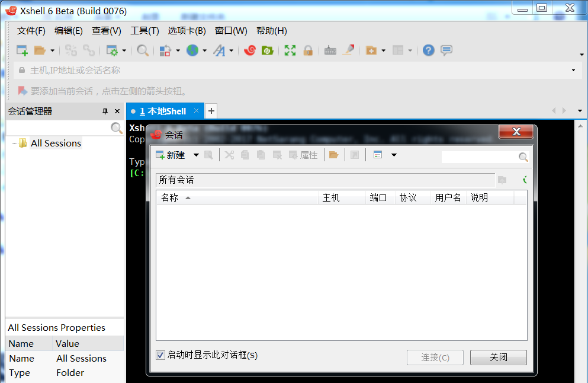Select the All Sessions folder in tree
This screenshot has height=383, width=588.
[56, 143]
